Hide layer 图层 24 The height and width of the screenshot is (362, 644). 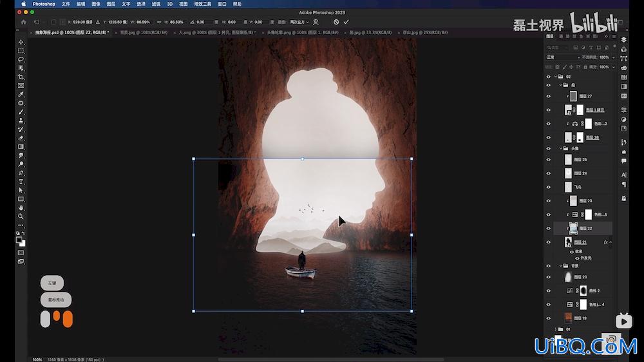tap(548, 173)
